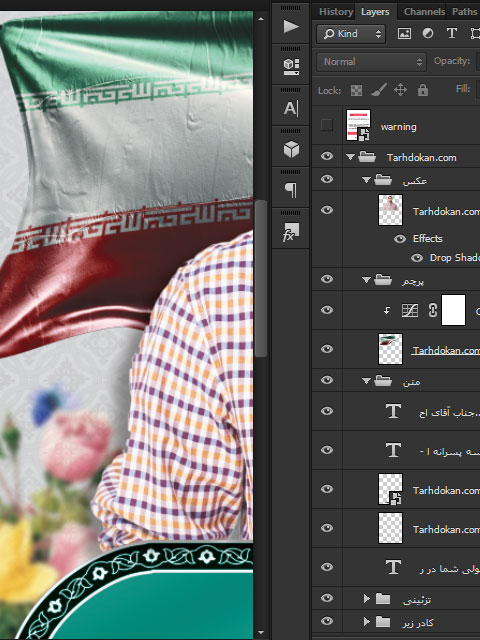This screenshot has height=640, width=480.
Task: Lock transparent pixels icon
Action: [x=356, y=90]
